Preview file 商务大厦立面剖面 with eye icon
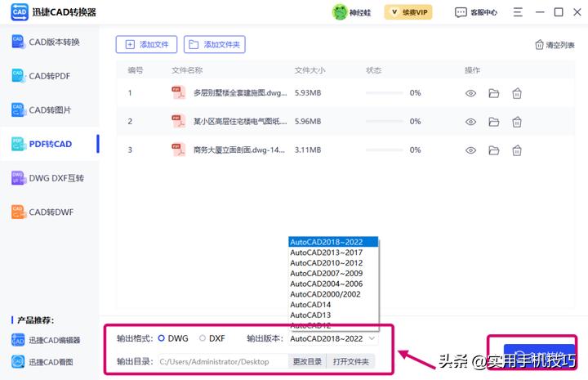588x380 pixels. (470, 150)
